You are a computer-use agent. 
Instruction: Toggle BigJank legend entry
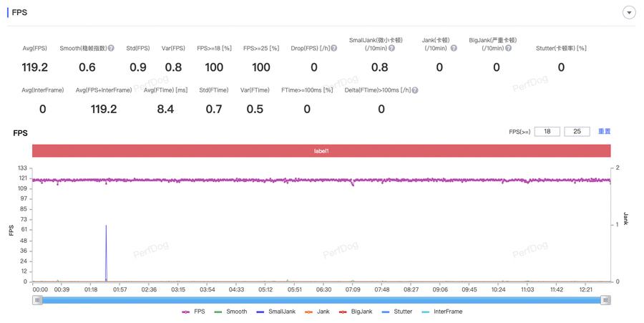(x=356, y=312)
